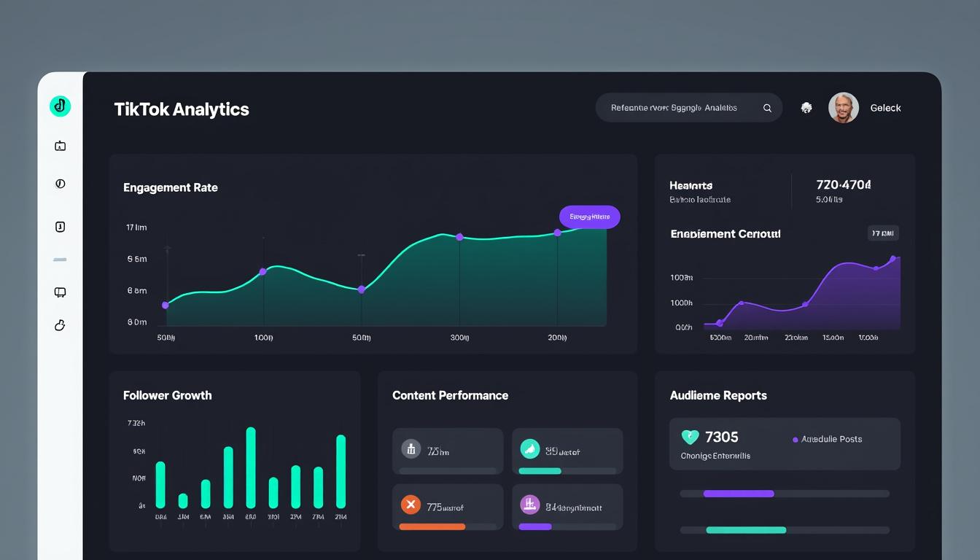Click teal progress bar in audience reports
Screen dimensions: 980x560
click(747, 530)
